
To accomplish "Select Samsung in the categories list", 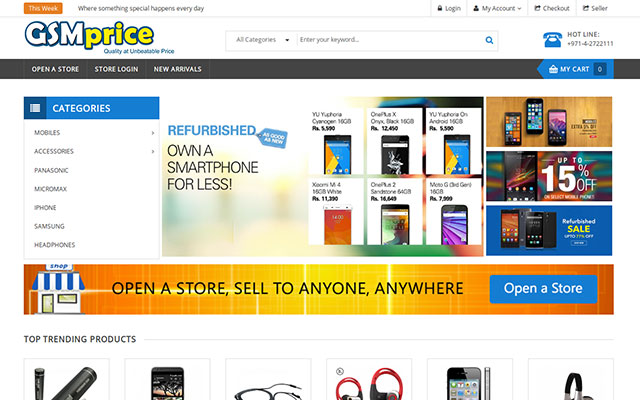I will pyautogui.click(x=49, y=226).
